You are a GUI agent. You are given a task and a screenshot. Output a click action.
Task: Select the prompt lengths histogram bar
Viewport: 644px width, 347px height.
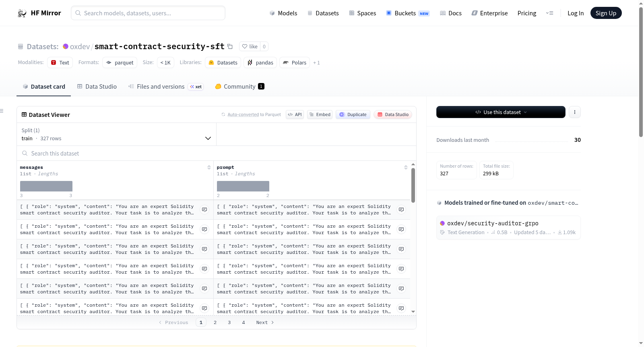tap(243, 186)
